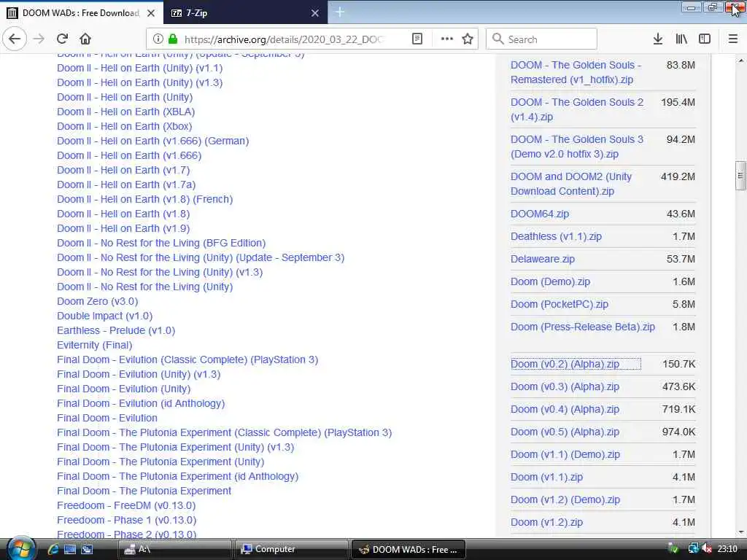Open Eviternity (Final) link
Viewport: 747px width, 560px height.
[x=94, y=345]
